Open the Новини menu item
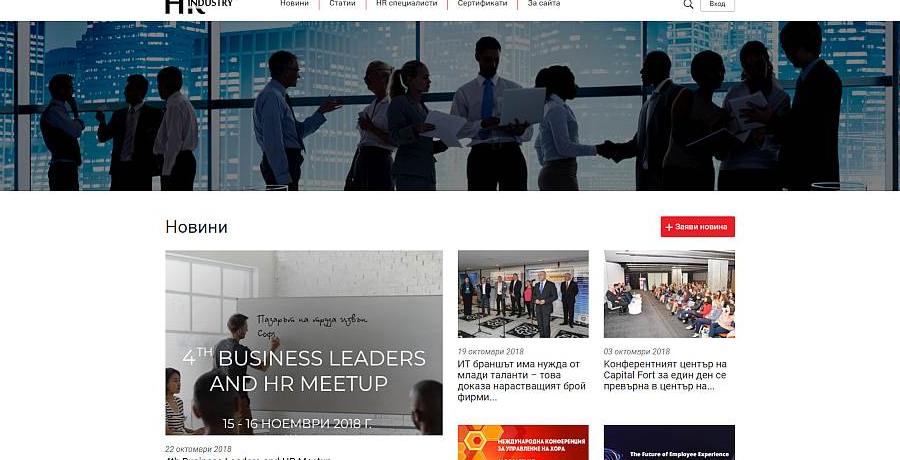 tap(294, 3)
